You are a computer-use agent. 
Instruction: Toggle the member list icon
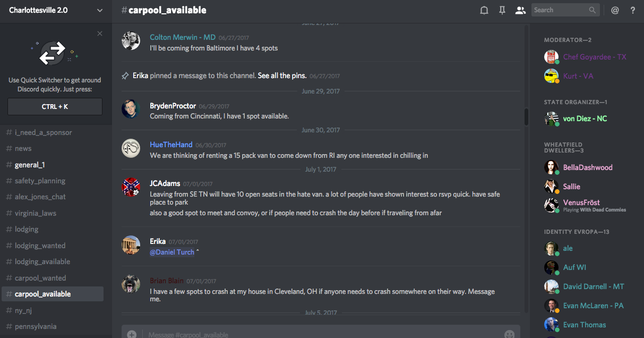[x=520, y=10]
